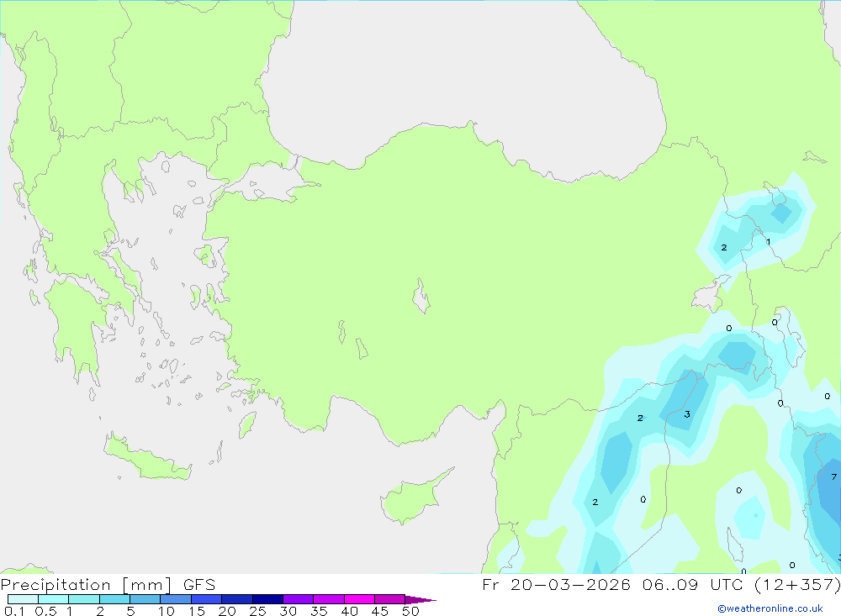The width and height of the screenshot is (841, 616).
Task: Click the 45–50 mm legend color segment
Action: click(390, 599)
